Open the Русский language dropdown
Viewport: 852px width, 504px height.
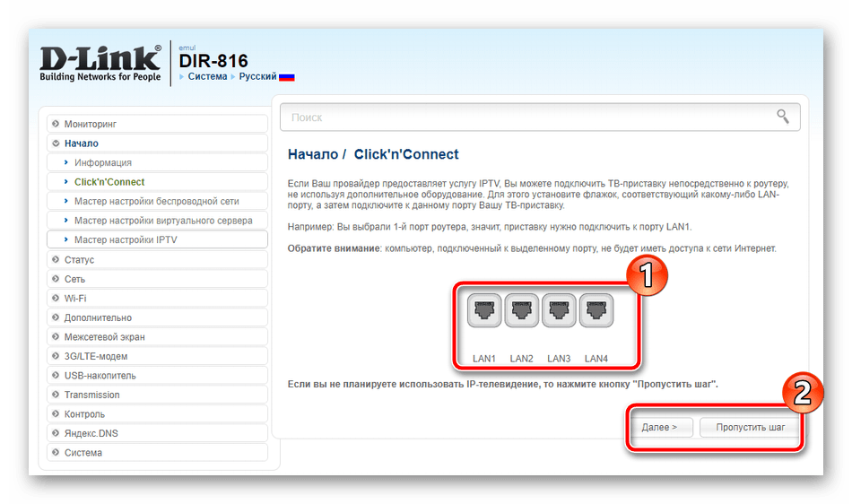pyautogui.click(x=257, y=76)
